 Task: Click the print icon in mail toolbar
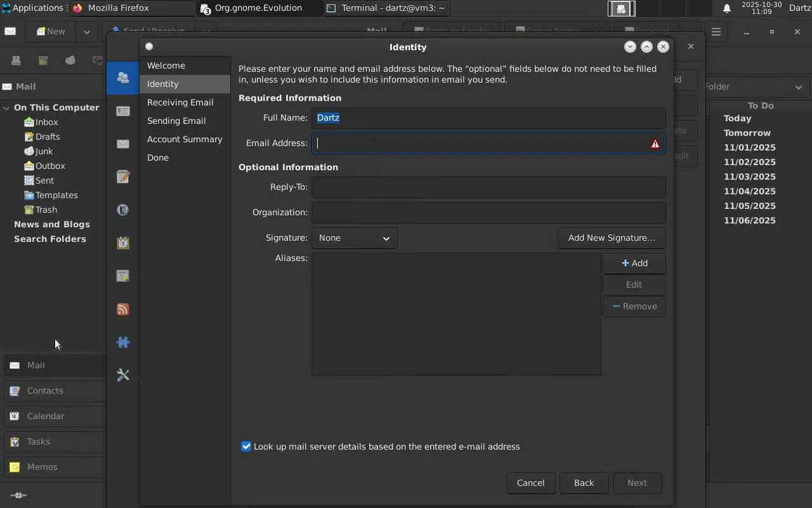16,60
